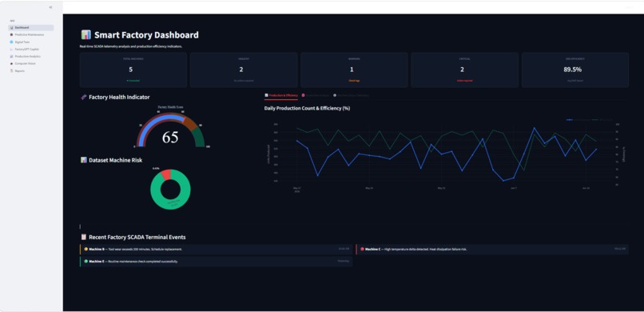Image resolution: width=644 pixels, height=312 pixels.
Task: Click the Machine C high temperature event
Action: coord(492,250)
